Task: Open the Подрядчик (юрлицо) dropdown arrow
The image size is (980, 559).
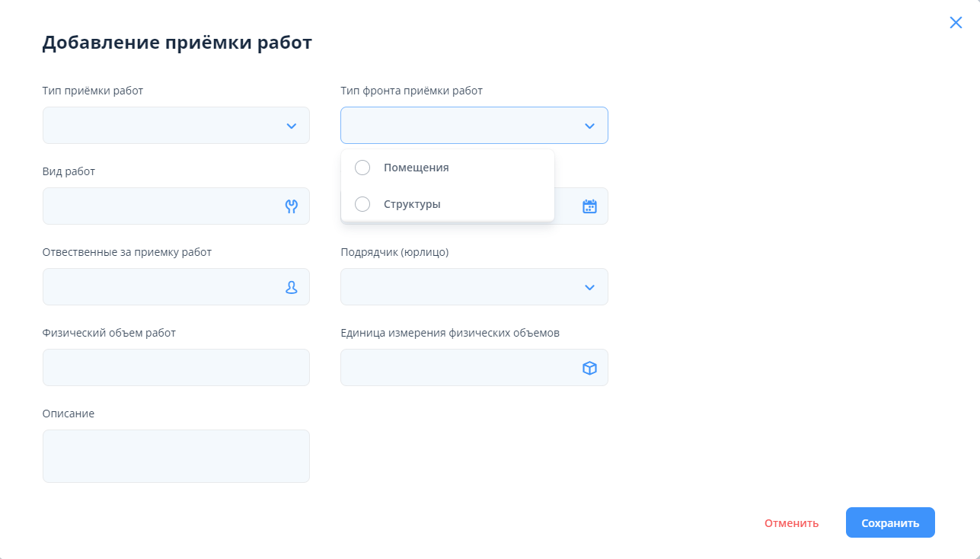Action: pos(589,287)
